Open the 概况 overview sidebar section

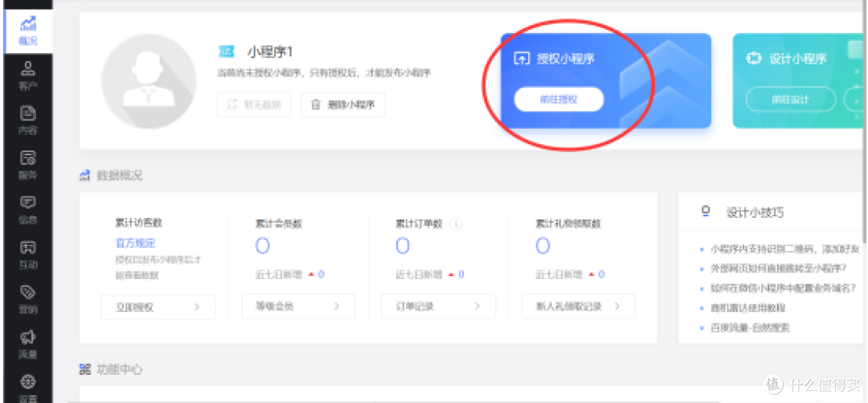coord(28,31)
